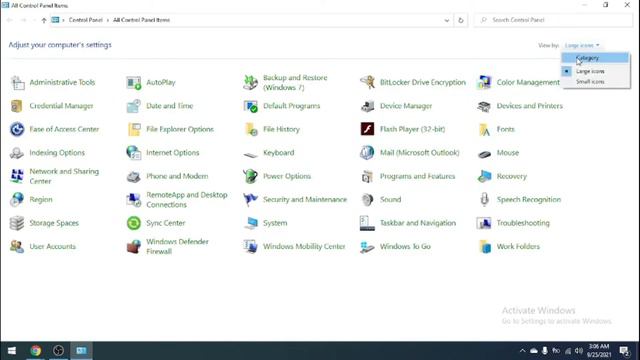This screenshot has width=640, height=360.
Task: Open the Work Folders icon
Action: pyautogui.click(x=484, y=247)
